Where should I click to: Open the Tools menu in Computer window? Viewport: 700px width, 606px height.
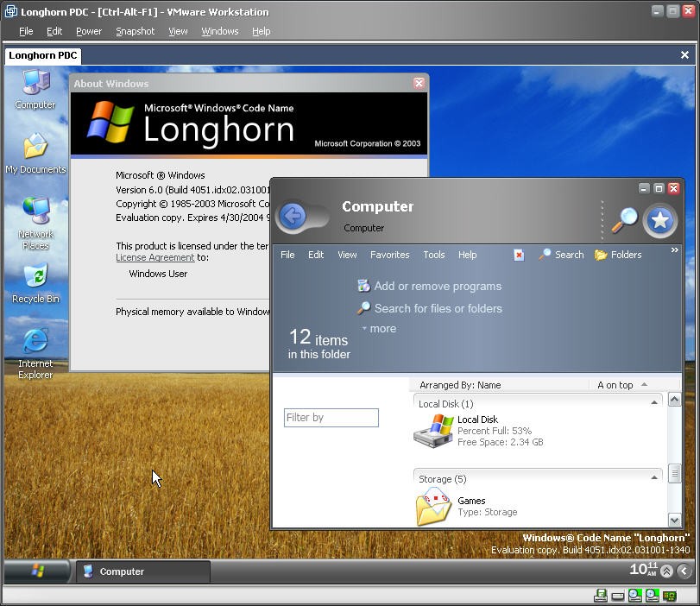[434, 255]
